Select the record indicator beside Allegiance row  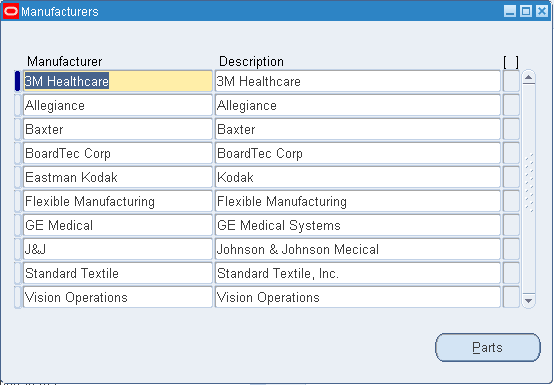[x=17, y=105]
